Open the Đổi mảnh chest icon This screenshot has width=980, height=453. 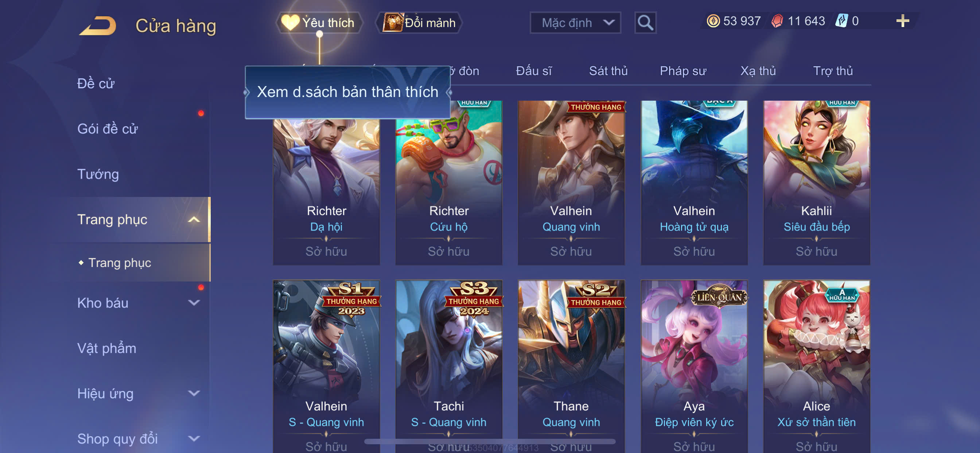click(393, 23)
